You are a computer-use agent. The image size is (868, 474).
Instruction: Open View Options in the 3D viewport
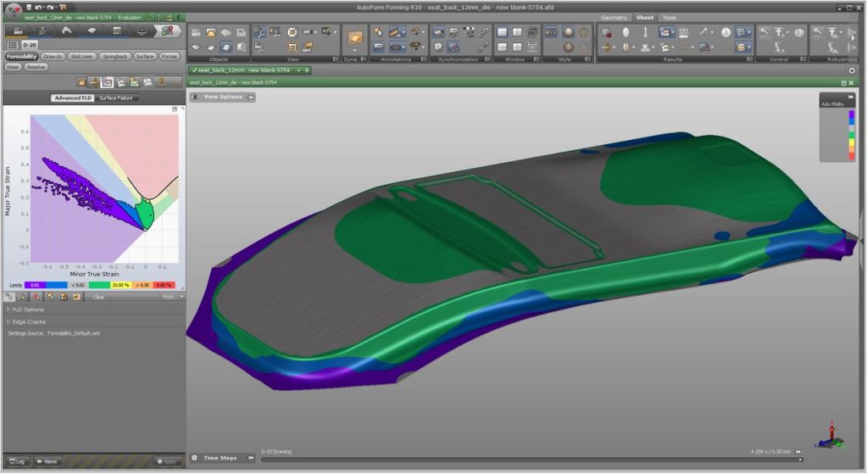[x=222, y=97]
